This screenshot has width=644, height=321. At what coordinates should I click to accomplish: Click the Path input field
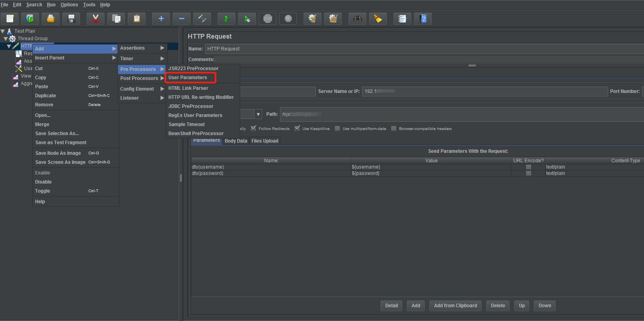462,114
